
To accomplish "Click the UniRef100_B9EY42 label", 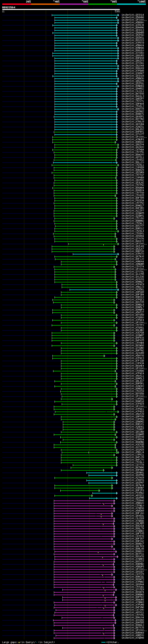I will pos(133,541).
